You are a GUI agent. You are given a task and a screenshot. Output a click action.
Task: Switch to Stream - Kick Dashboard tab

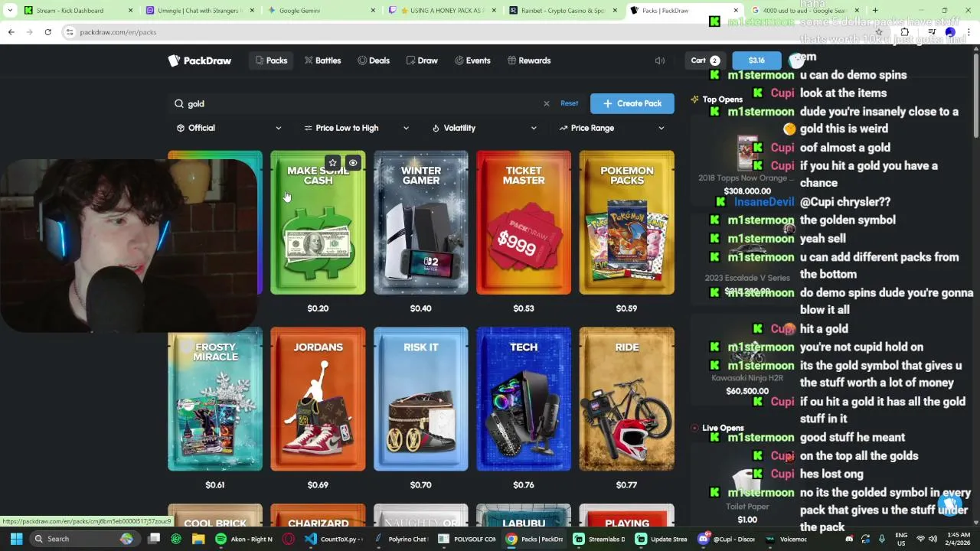tap(77, 11)
